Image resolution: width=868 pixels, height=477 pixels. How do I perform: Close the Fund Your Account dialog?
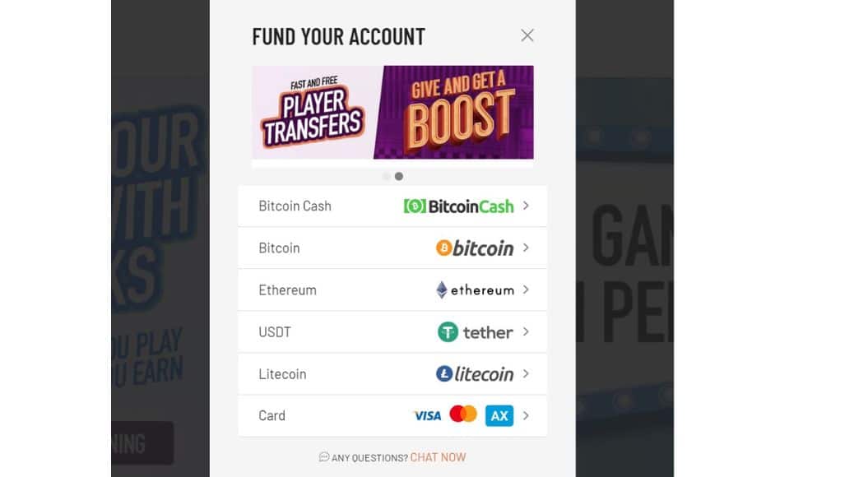coord(527,35)
